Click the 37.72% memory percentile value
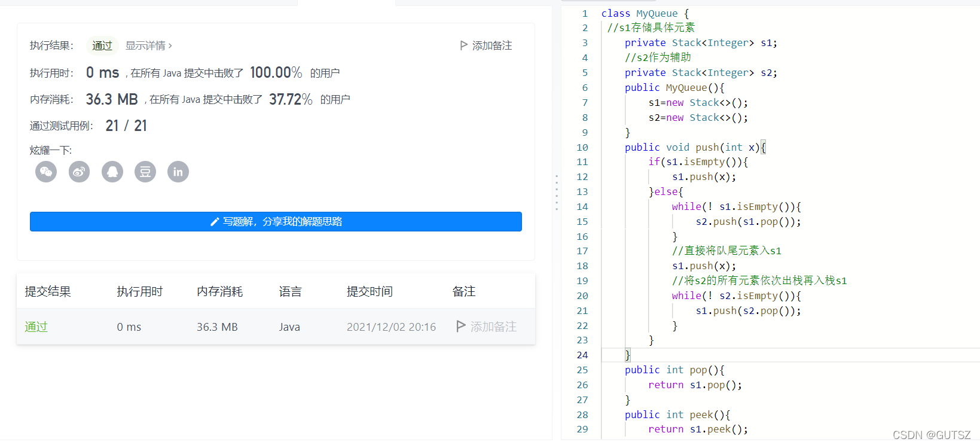The image size is (980, 445). click(291, 99)
